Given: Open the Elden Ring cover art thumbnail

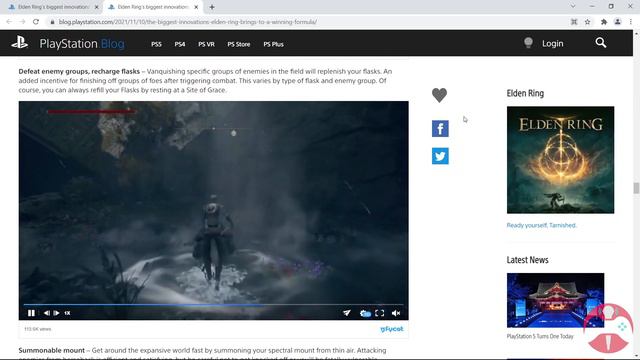Looking at the screenshot, I should pyautogui.click(x=560, y=160).
